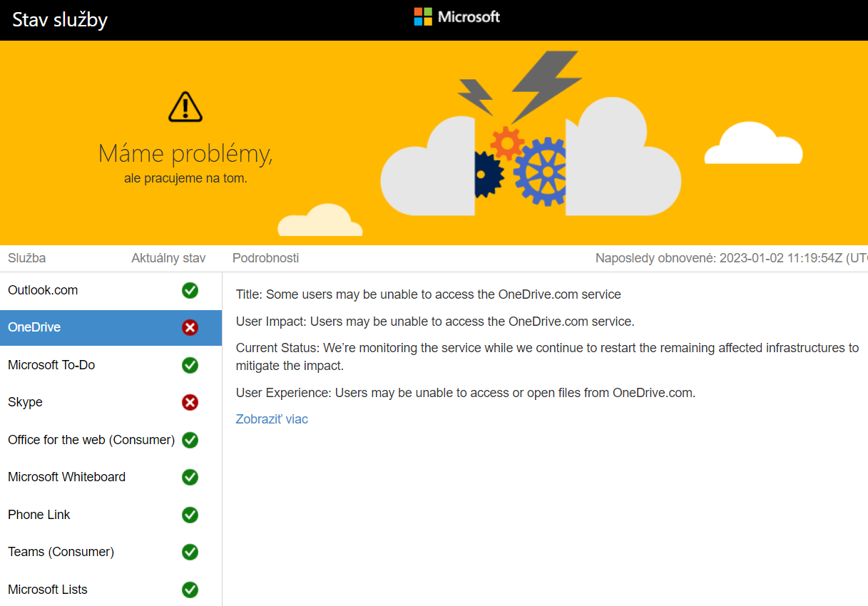
Task: Click the red error icon beside Skype
Action: tap(190, 403)
